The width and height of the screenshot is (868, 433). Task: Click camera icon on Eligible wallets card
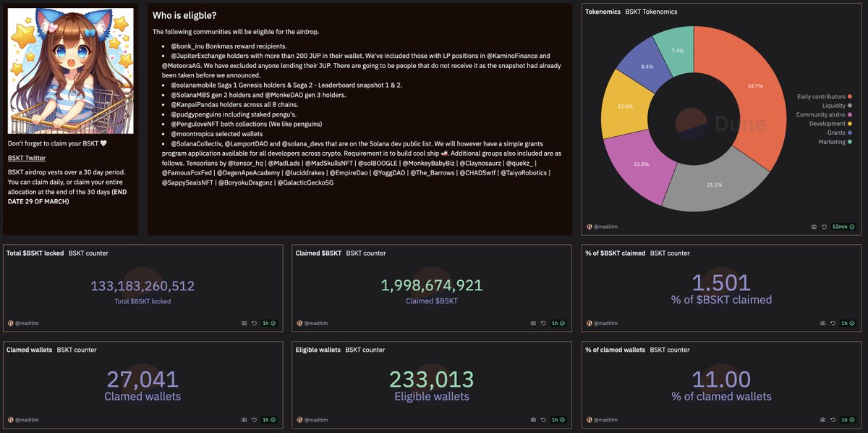pos(534,419)
